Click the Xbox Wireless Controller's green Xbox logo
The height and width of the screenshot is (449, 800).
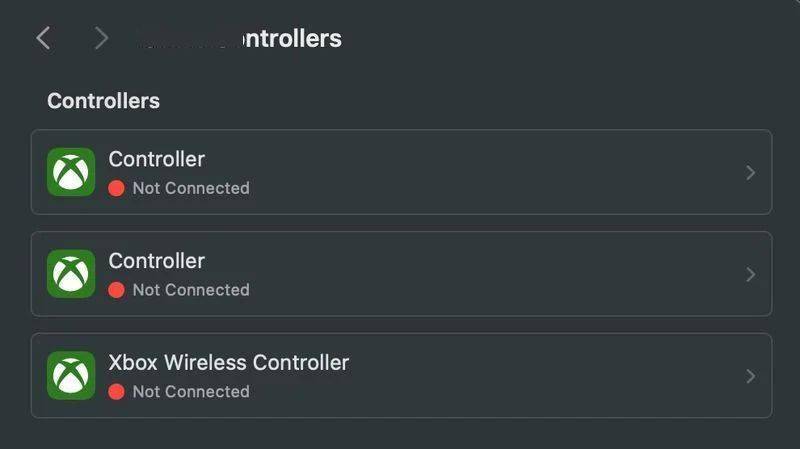pyautogui.click(x=71, y=376)
